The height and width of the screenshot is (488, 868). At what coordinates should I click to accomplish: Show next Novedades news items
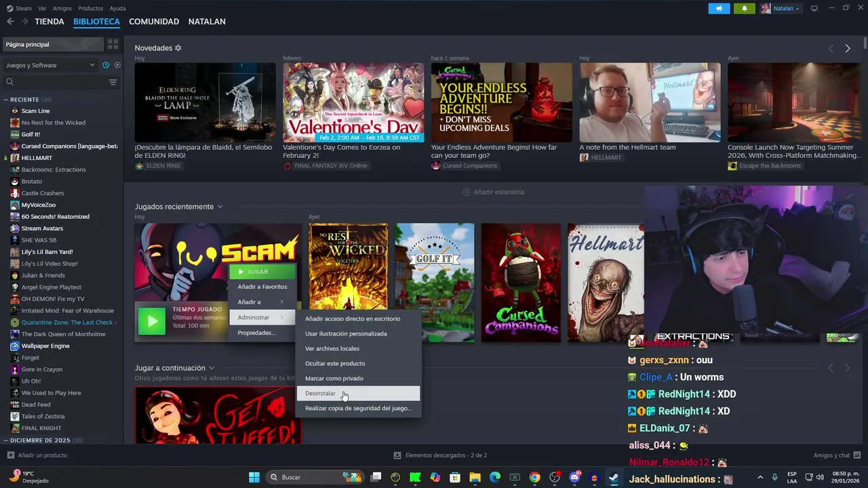(848, 48)
